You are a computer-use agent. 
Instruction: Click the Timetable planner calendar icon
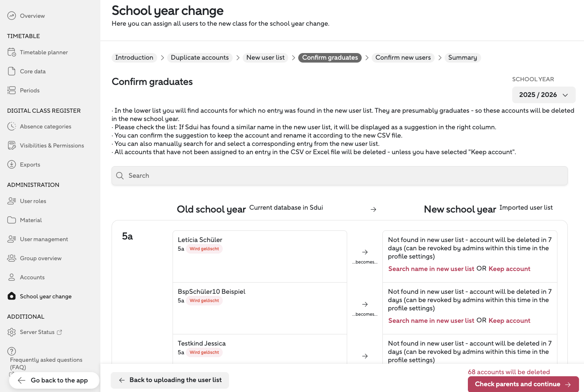click(x=12, y=52)
